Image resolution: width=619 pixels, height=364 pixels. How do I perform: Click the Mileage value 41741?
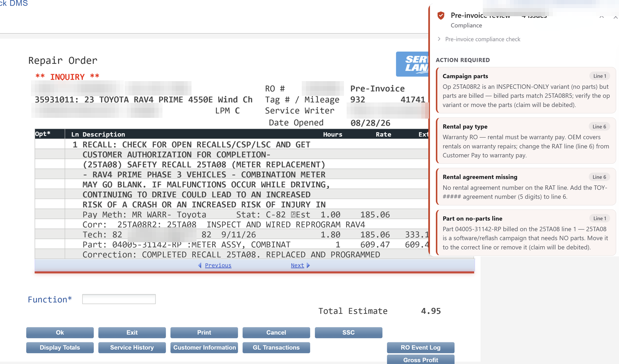point(413,100)
